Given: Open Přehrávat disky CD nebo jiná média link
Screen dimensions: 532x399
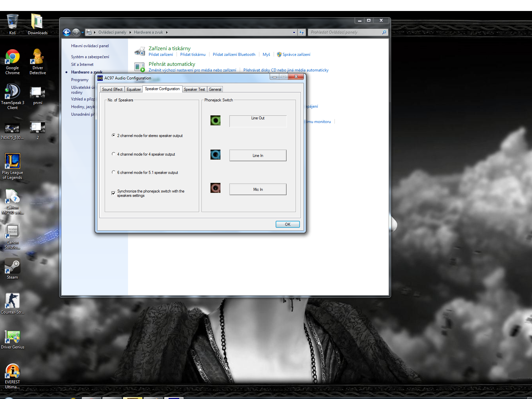Looking at the screenshot, I should coord(286,70).
